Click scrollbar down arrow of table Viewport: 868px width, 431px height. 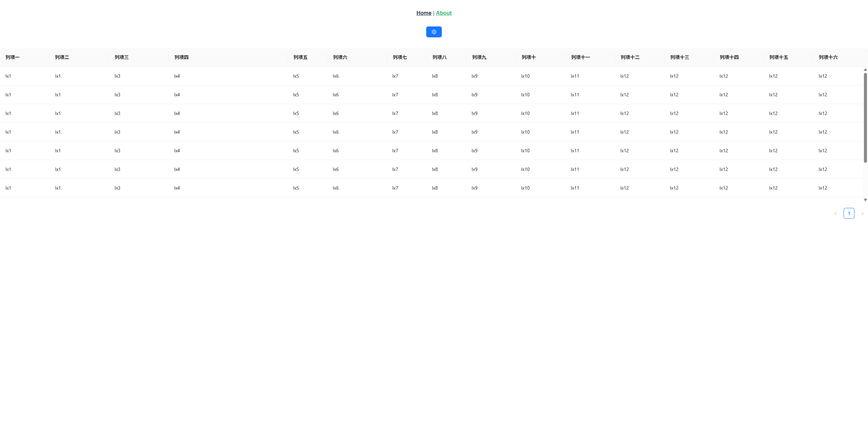coord(865,200)
